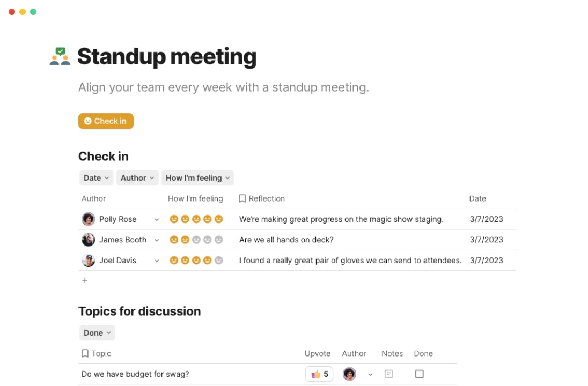The image size is (588, 386).
Task: Open the notes icon for swag topic
Action: (389, 374)
